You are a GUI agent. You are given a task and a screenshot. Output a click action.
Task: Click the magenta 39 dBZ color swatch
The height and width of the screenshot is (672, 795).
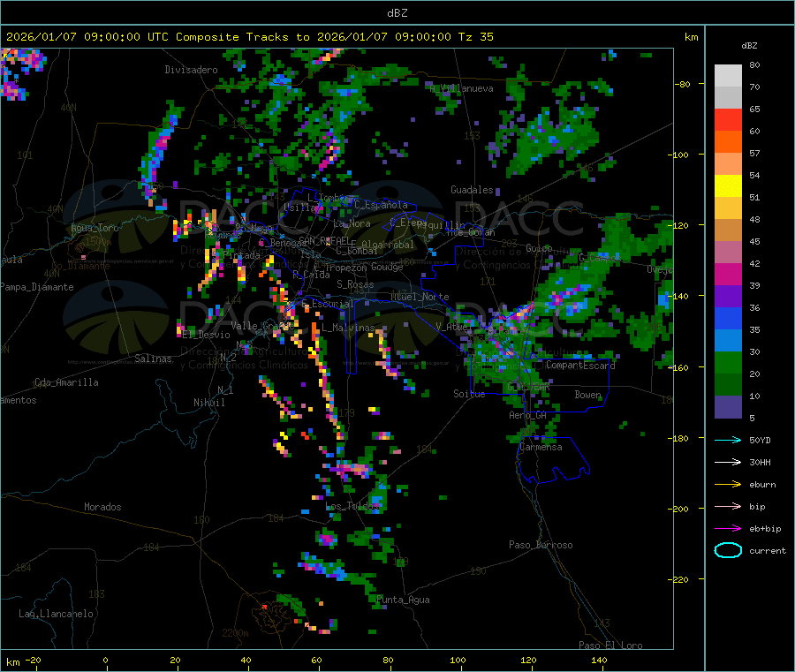[728, 274]
